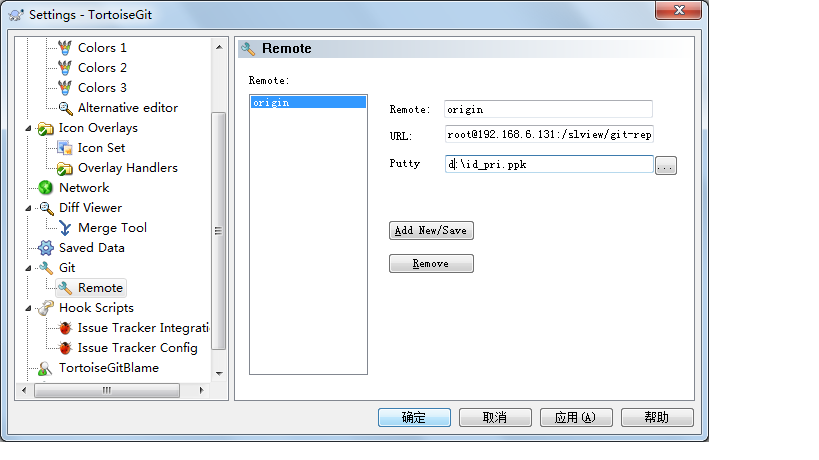This screenshot has height=460, width=819.
Task: Open the Colors 1 settings page
Action: click(x=102, y=48)
